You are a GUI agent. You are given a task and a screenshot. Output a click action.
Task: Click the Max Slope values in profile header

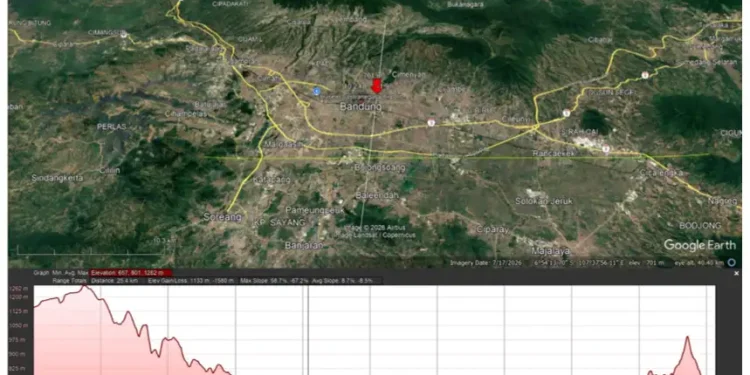pyautogui.click(x=275, y=281)
